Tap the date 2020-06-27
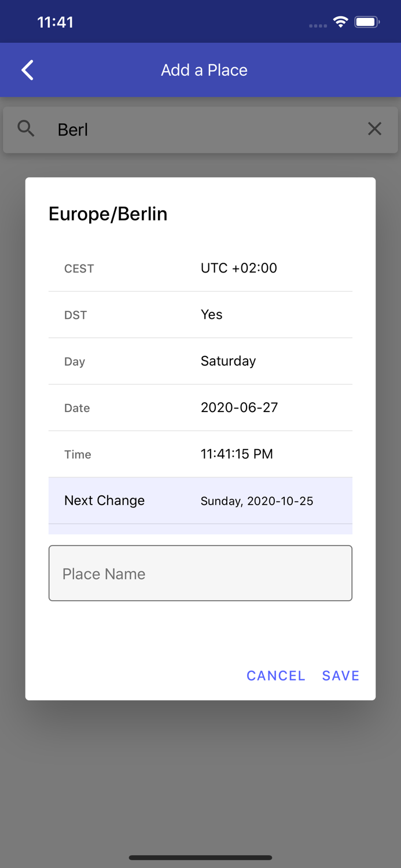The height and width of the screenshot is (868, 401). [x=239, y=407]
